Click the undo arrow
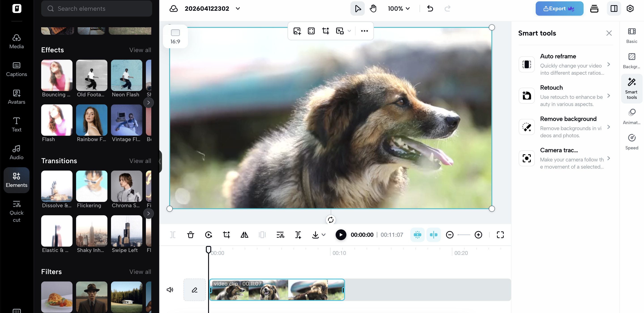This screenshot has width=644, height=313. click(x=430, y=8)
